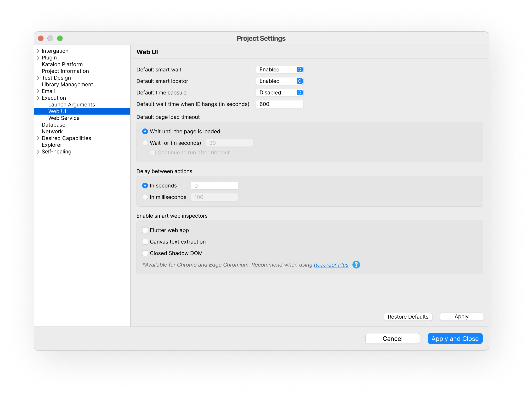Open the Default time capsule dropdown
Image resolution: width=532 pixels, height=396 pixels.
point(279,93)
